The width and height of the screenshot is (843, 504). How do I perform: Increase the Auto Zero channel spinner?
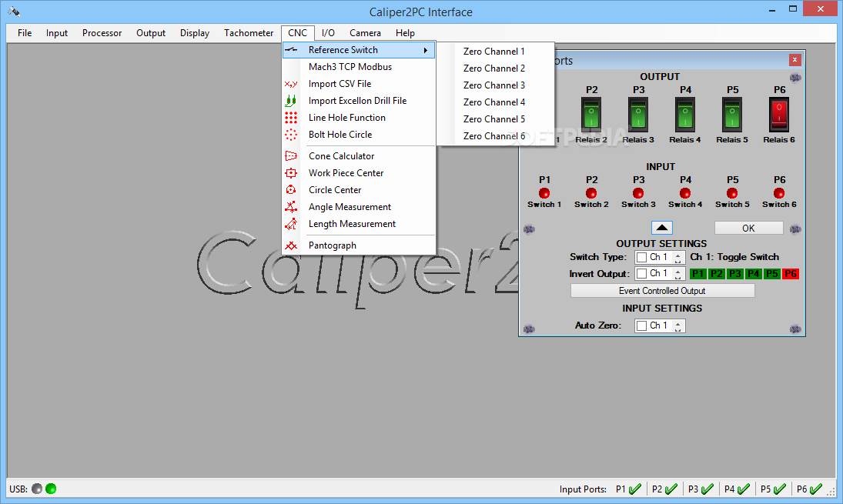[678, 323]
